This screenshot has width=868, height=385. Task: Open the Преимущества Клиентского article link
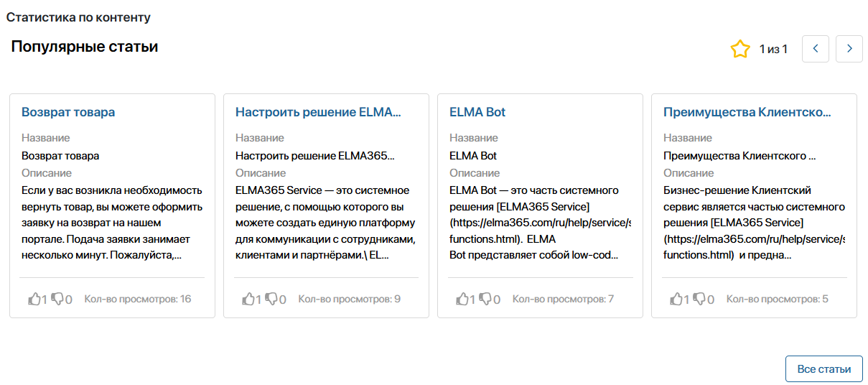(747, 112)
